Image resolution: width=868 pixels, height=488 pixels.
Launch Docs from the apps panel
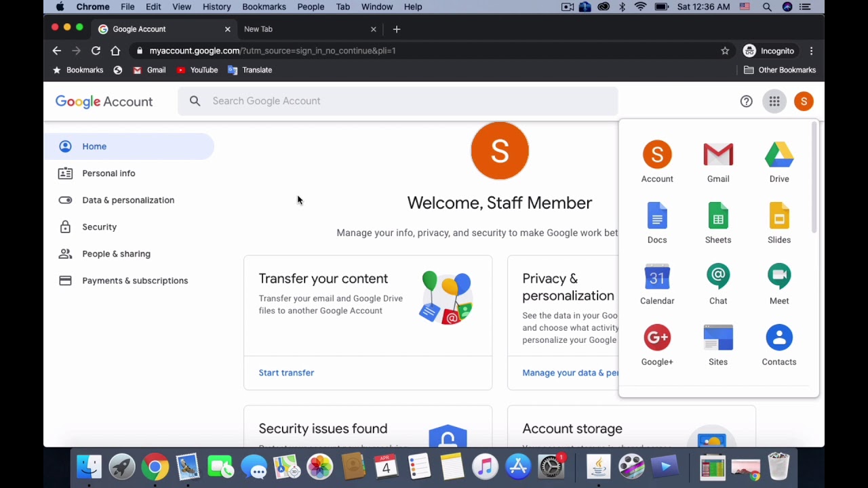(x=657, y=223)
